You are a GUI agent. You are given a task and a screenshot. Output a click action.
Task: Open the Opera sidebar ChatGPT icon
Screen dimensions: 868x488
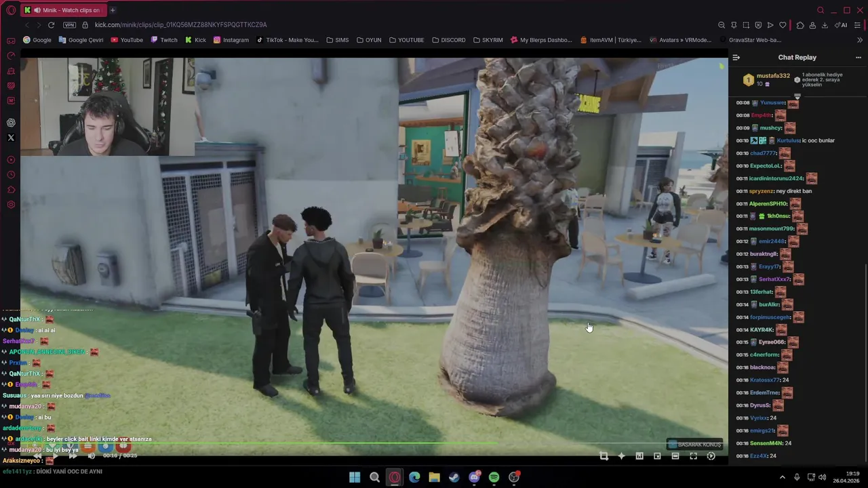(x=11, y=123)
